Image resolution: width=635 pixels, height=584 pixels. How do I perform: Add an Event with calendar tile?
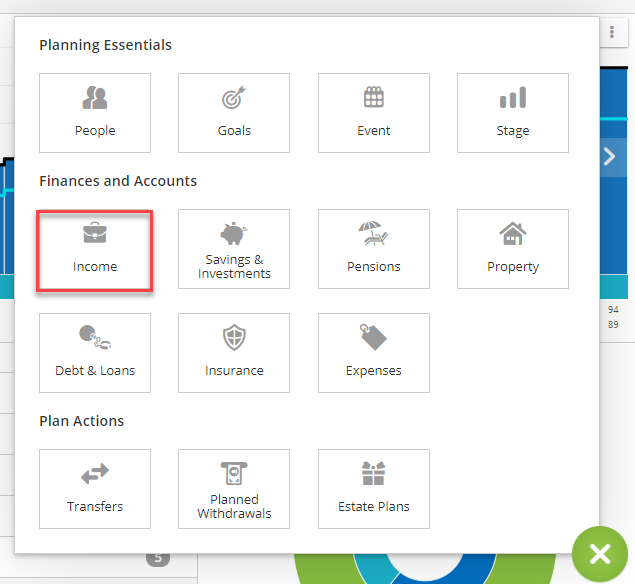374,113
